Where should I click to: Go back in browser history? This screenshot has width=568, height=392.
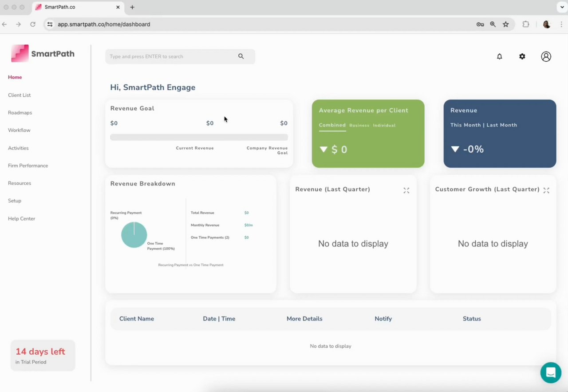[4, 24]
